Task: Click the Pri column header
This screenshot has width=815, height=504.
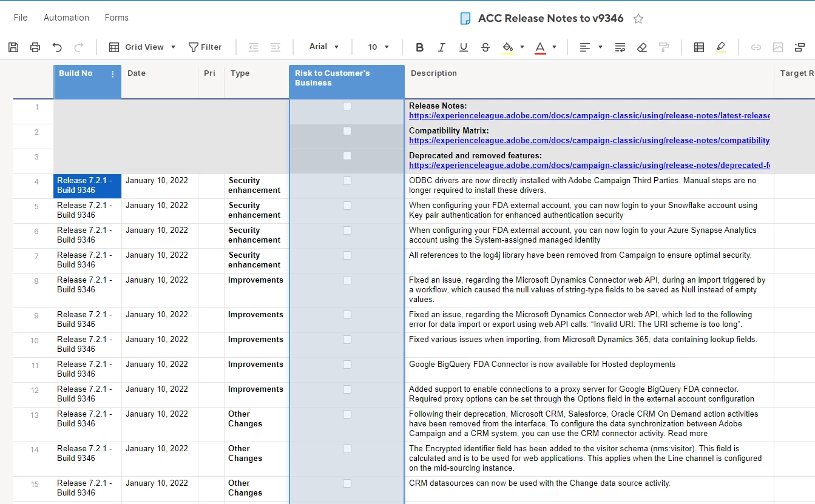Action: pos(211,81)
